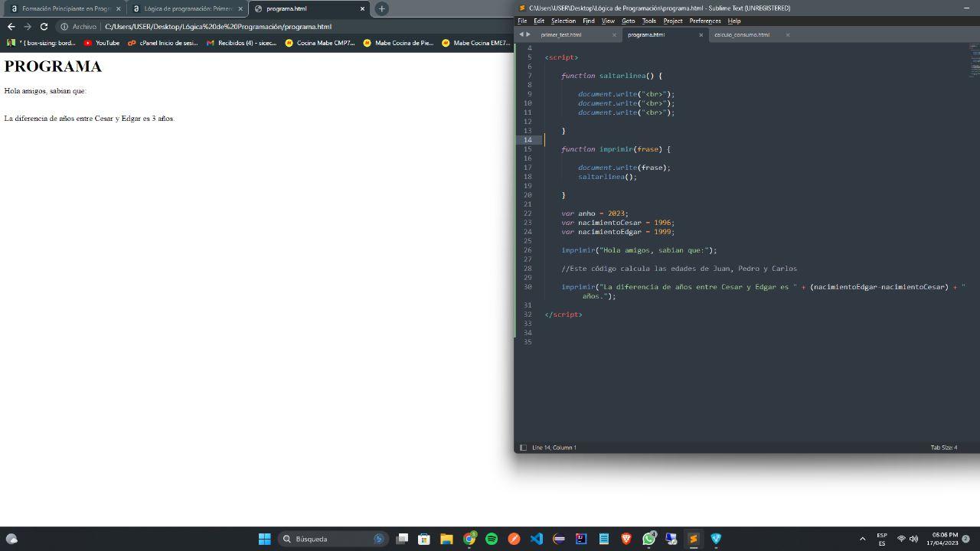Open the YouTube bookmark
980x551 pixels.
102,43
